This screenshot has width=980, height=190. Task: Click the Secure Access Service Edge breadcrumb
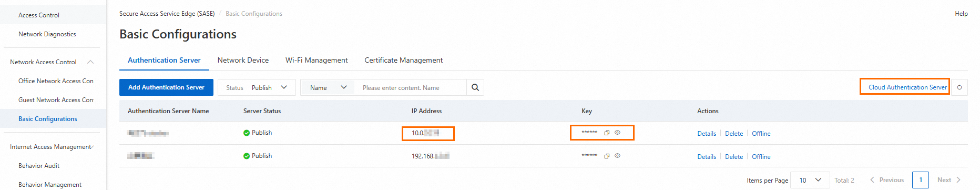click(167, 14)
